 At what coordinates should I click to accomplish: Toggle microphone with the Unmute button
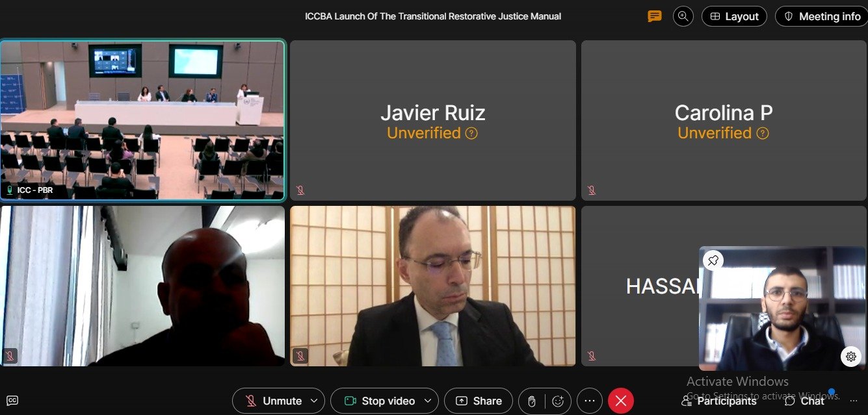point(273,401)
